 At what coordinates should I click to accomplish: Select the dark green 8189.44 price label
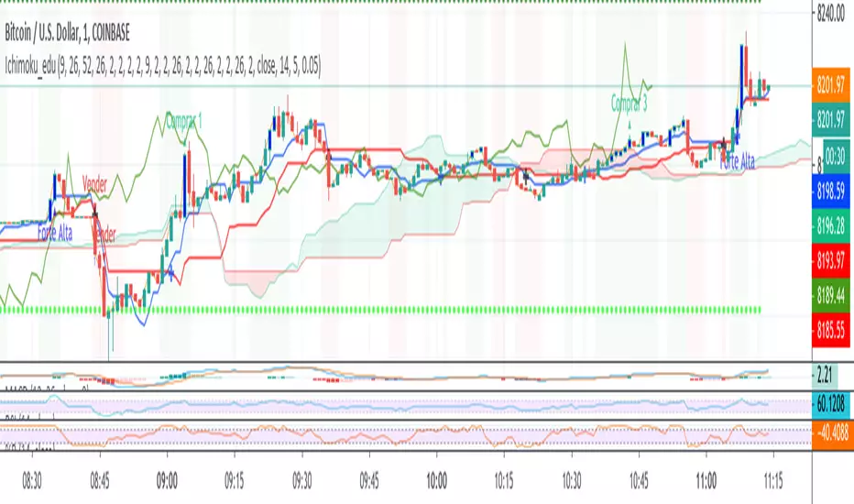pyautogui.click(x=830, y=295)
